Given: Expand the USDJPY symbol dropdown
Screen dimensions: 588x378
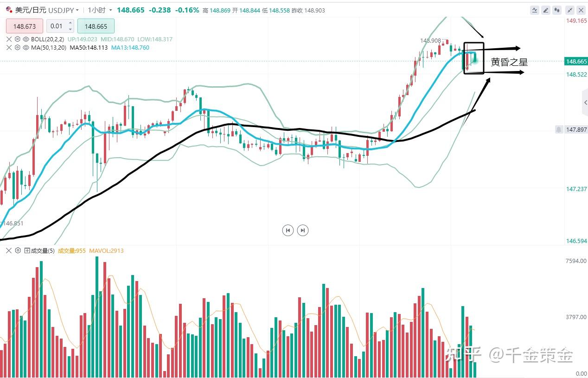Looking at the screenshot, I should (x=77, y=10).
